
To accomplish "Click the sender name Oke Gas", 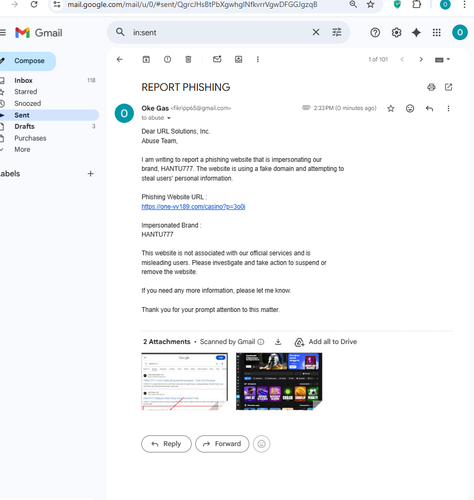I will click(155, 108).
